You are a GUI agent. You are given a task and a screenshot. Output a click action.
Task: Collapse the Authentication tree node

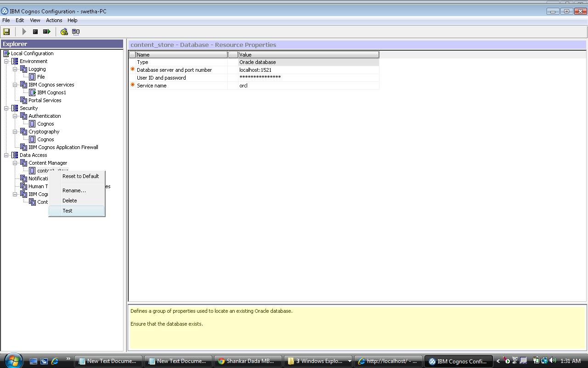pos(15,116)
